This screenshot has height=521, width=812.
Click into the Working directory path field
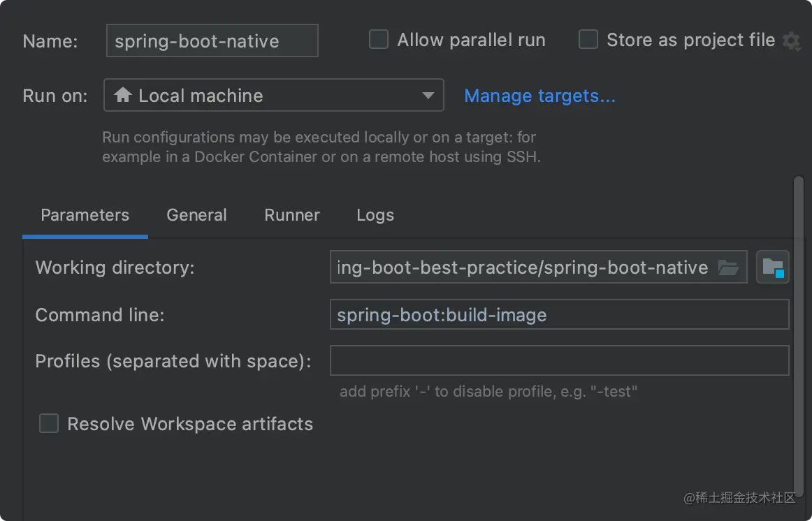[x=521, y=267]
